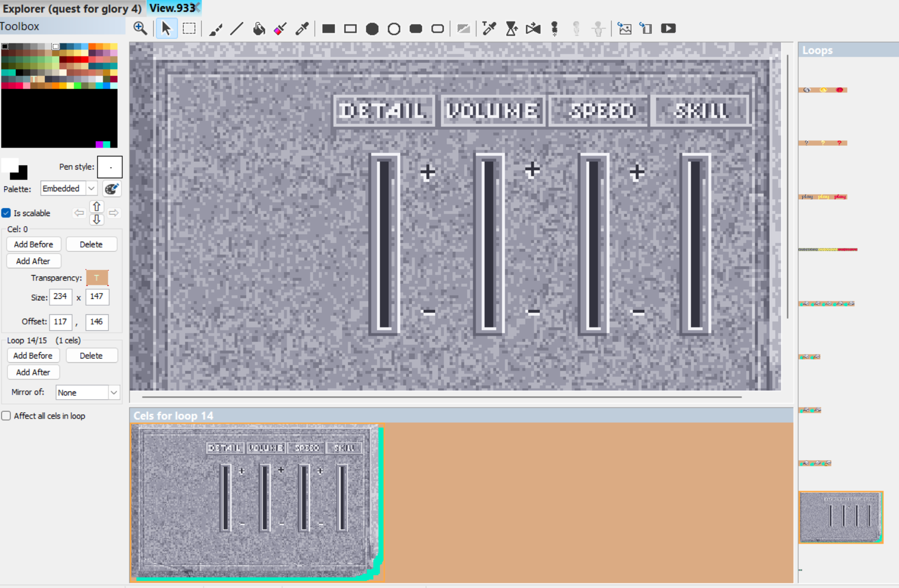Select the outlined ellipse tool
The width and height of the screenshot is (899, 588).
tap(394, 29)
